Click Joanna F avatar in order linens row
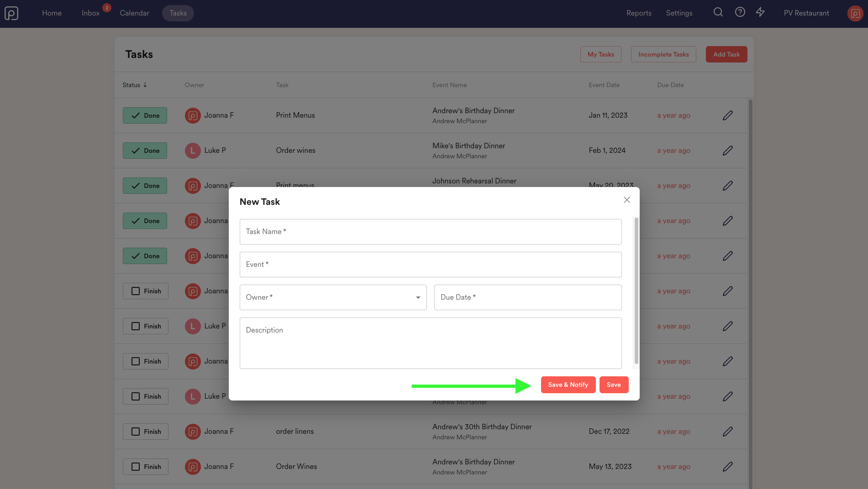868x489 pixels. [193, 432]
